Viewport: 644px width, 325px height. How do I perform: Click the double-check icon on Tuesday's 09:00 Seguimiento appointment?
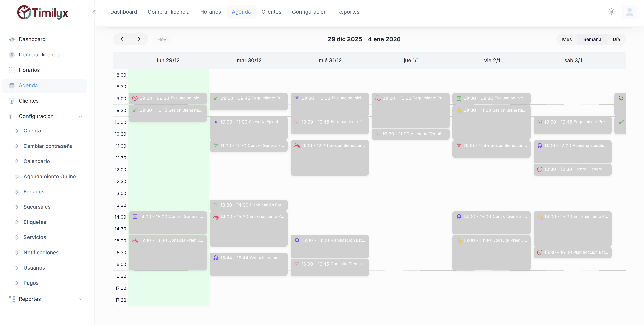tap(215, 98)
